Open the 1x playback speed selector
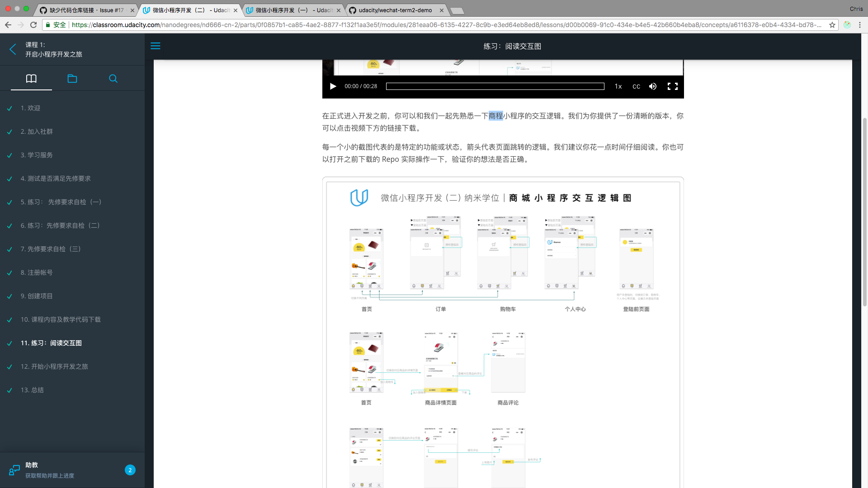 click(618, 86)
